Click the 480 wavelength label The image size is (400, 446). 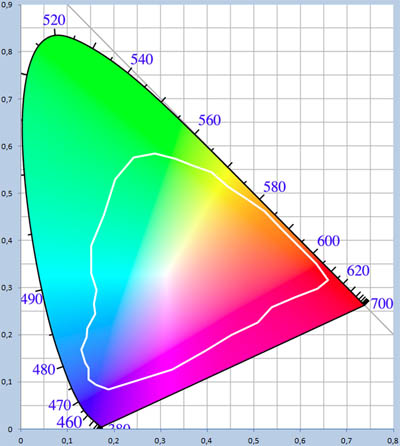tap(44, 370)
